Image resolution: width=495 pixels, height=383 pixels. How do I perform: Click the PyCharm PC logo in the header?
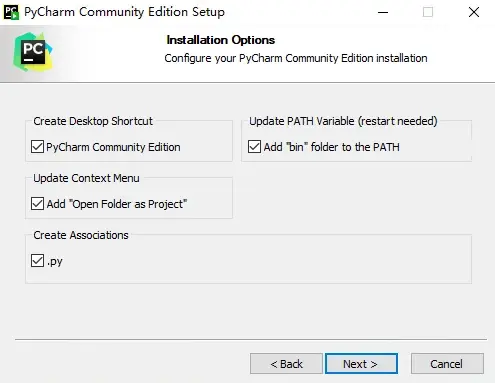(x=33, y=52)
